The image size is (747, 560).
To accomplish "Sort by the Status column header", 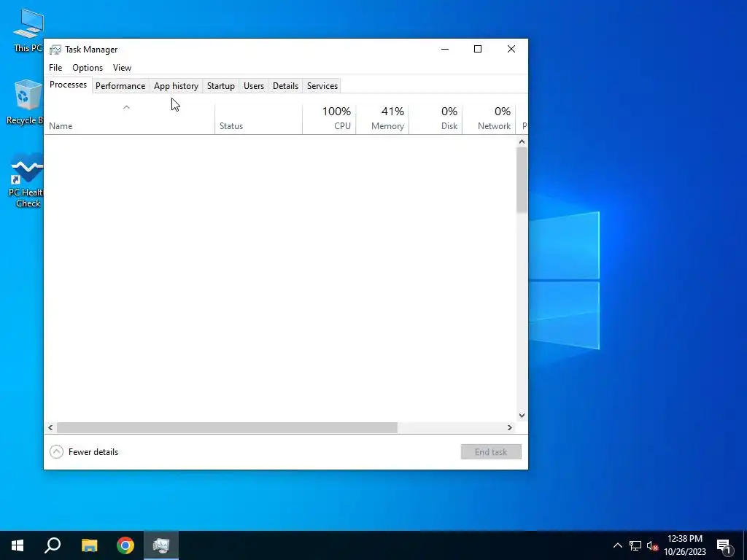I will click(x=258, y=119).
